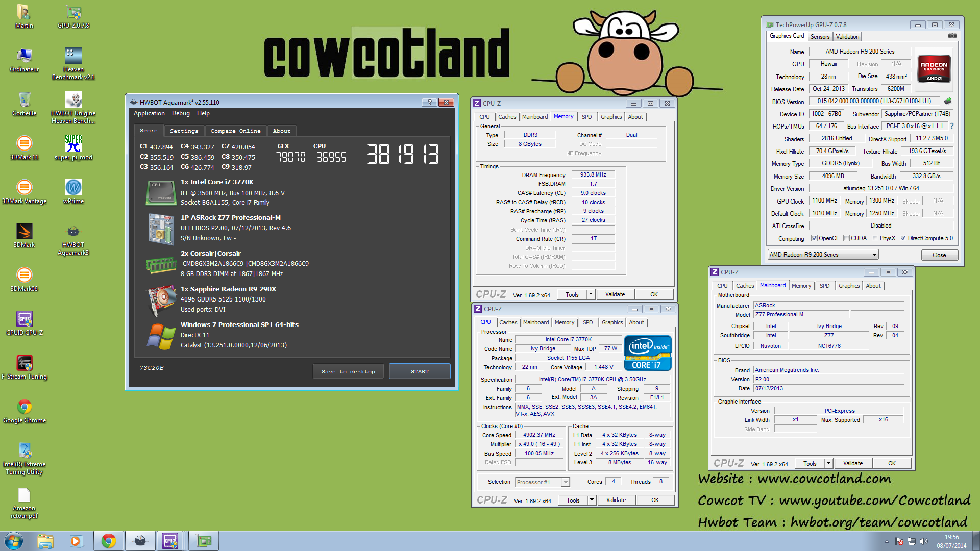Launch the CPUID CPU-Z desktop shortcut

24,323
